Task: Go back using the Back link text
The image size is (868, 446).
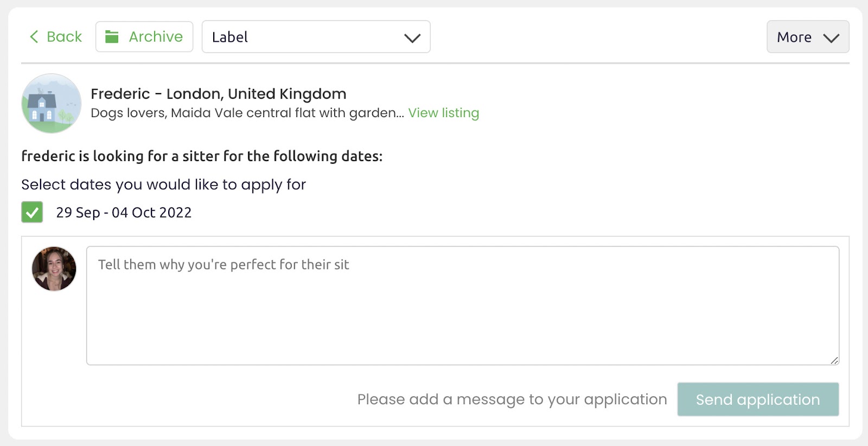Action: pyautogui.click(x=64, y=37)
